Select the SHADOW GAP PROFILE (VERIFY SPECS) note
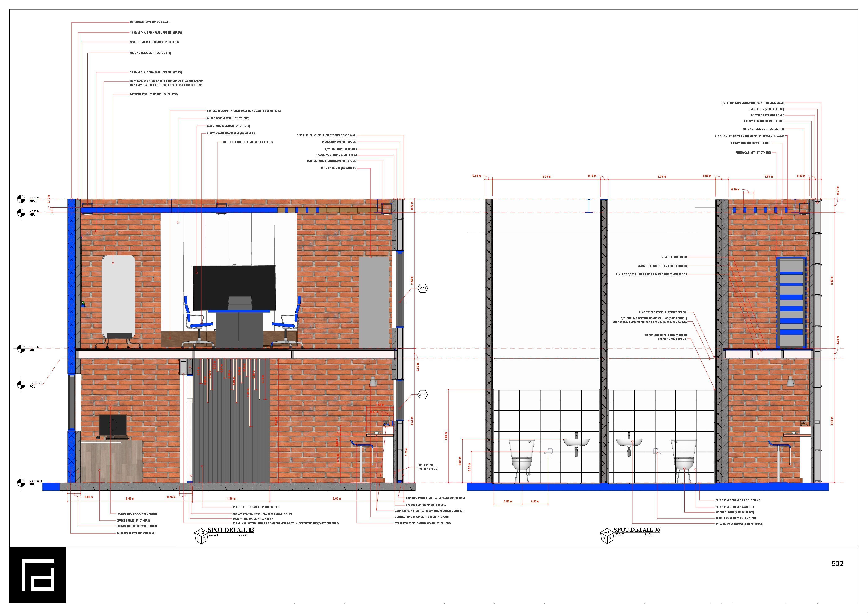Viewport: 868px width, 613px height. [663, 312]
